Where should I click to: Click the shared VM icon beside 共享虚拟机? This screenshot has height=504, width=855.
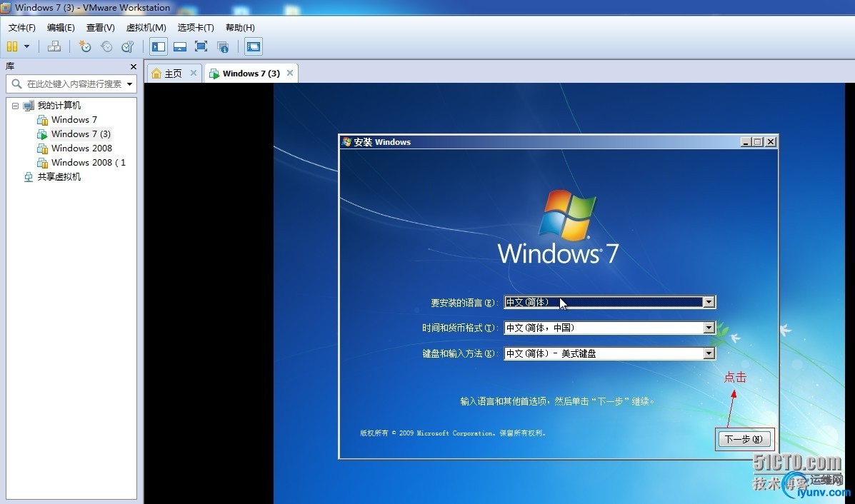[29, 177]
